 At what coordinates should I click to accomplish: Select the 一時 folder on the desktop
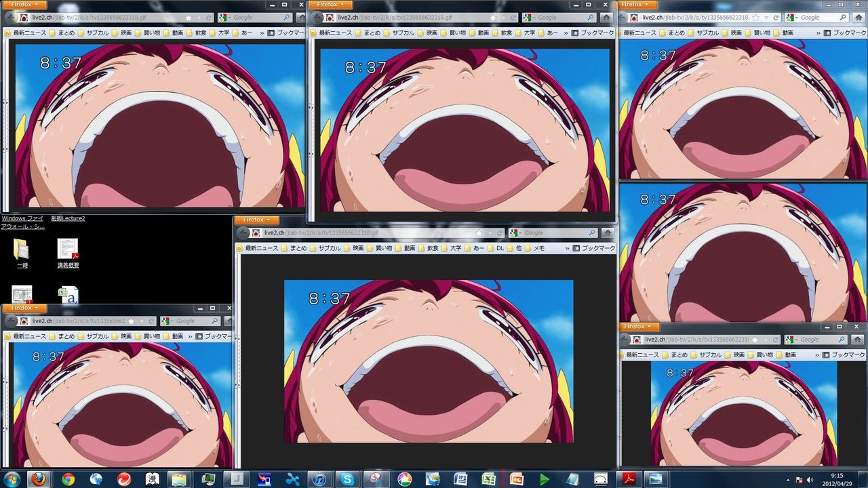tap(22, 253)
